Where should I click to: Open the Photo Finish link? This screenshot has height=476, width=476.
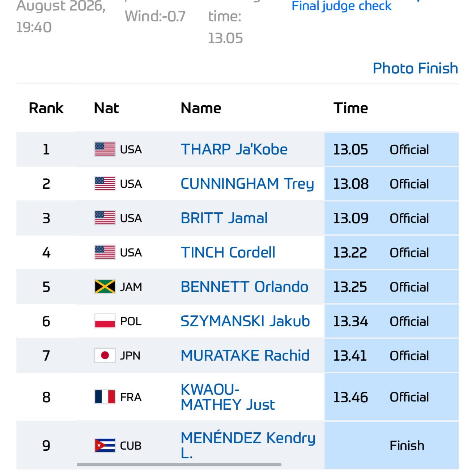pos(415,68)
